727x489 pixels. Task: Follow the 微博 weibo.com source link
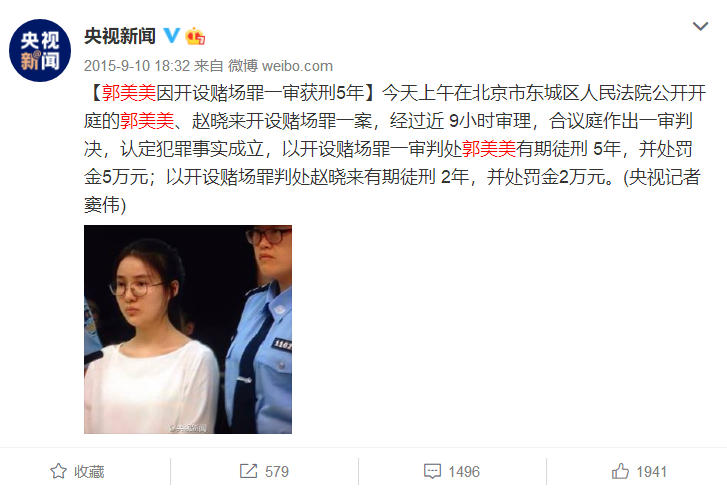click(x=280, y=66)
